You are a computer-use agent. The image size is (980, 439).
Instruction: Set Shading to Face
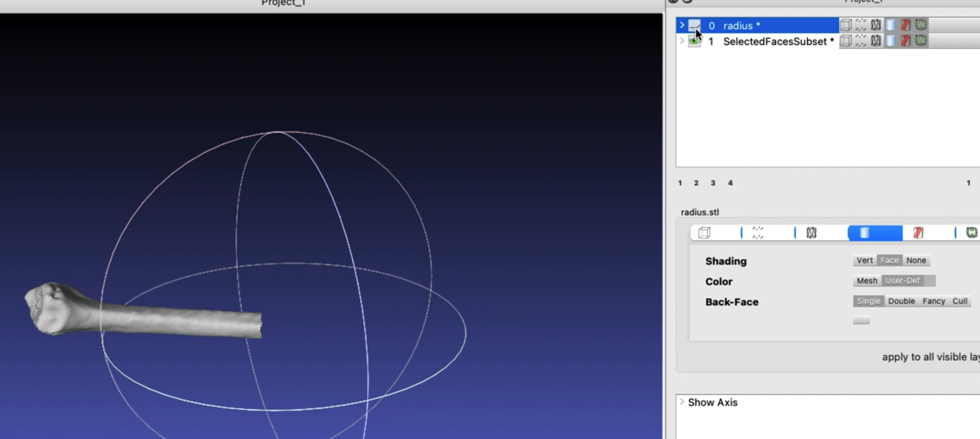click(x=889, y=260)
